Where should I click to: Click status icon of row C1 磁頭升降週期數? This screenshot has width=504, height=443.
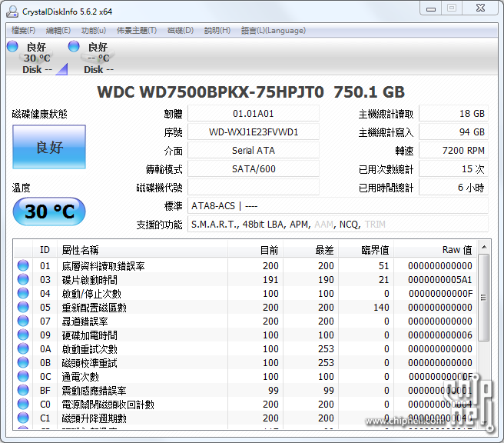(23, 418)
